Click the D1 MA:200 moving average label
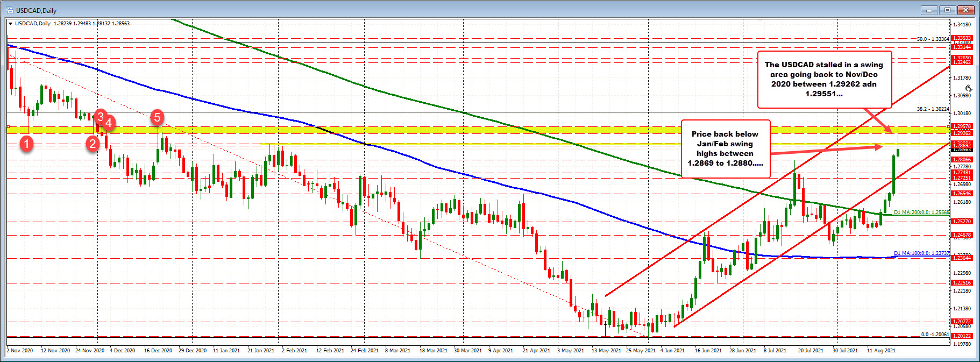Screen dimensions: 980x362 pyautogui.click(x=921, y=212)
